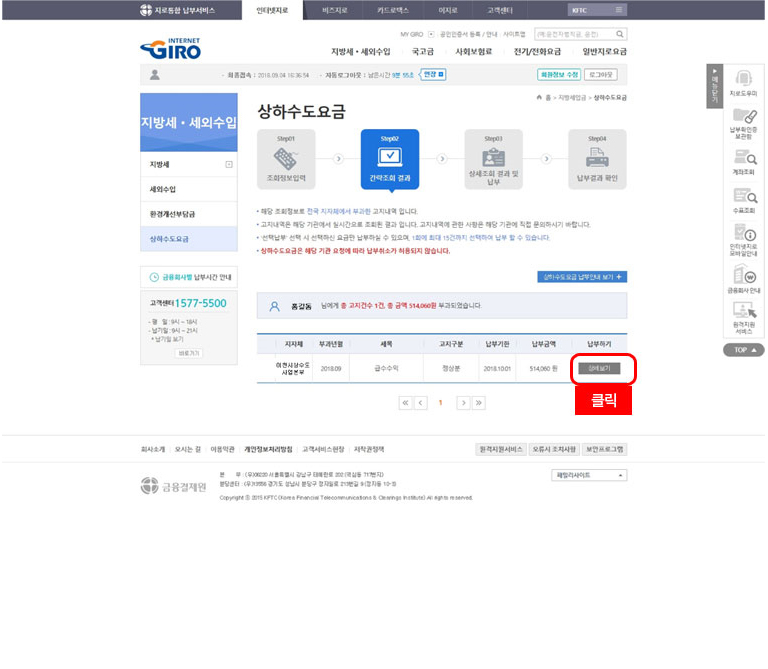Open 상하수도요금 납부안내 보기 button

(x=582, y=277)
